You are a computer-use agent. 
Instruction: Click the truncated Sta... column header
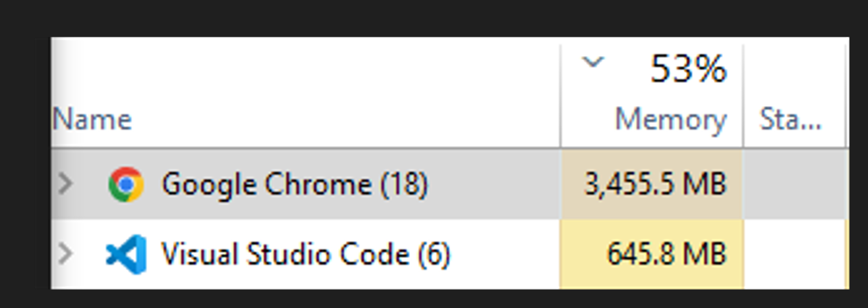(790, 120)
